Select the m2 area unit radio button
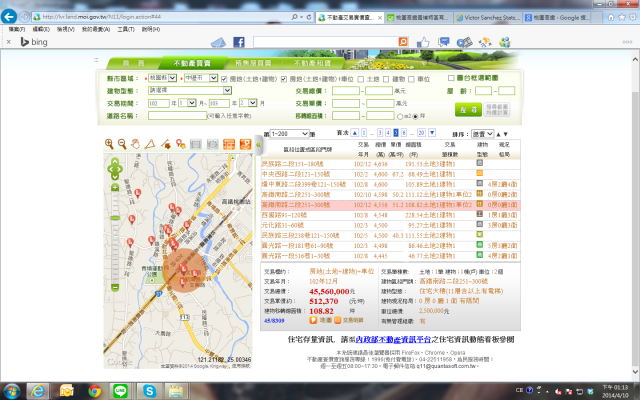 tap(400, 116)
